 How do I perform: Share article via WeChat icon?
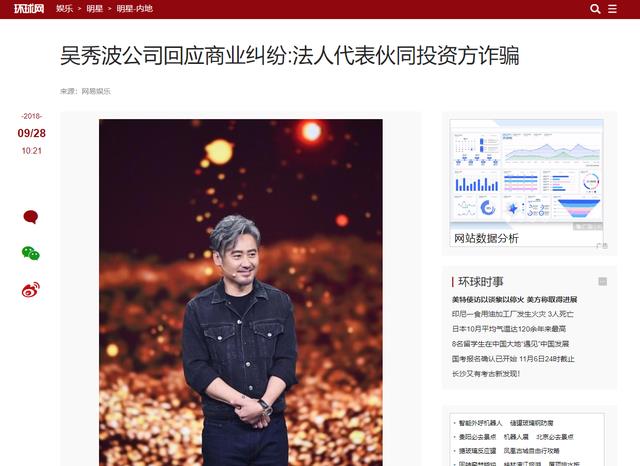pos(31,253)
